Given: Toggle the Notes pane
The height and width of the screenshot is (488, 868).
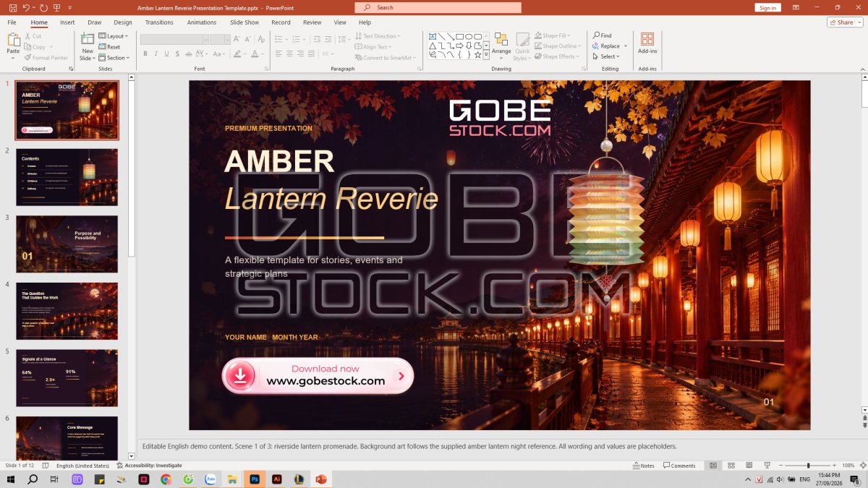Looking at the screenshot, I should [644, 466].
